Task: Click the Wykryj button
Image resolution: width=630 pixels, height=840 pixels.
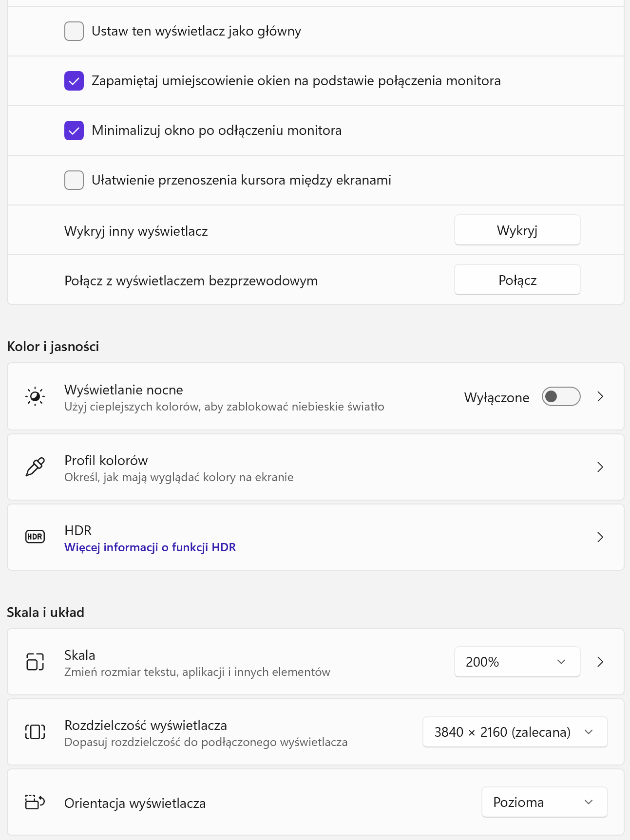Action: (x=517, y=230)
